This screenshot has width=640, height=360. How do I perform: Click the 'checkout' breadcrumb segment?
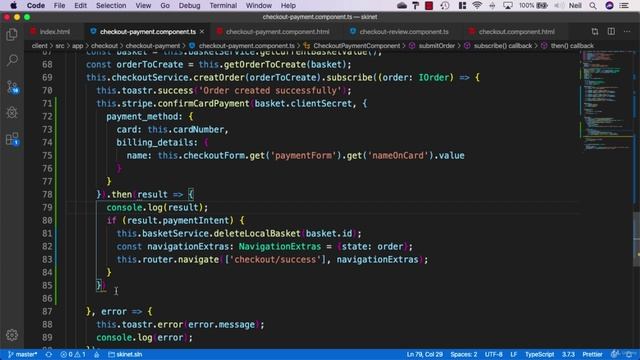pos(104,46)
